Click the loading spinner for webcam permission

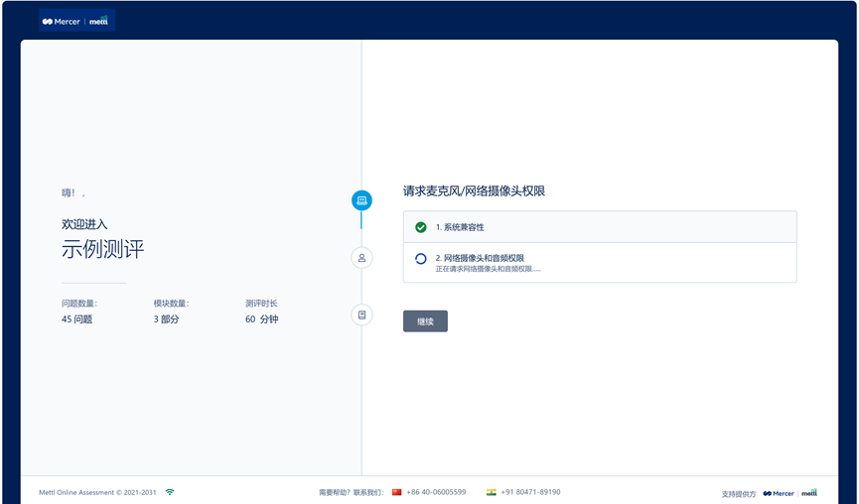[421, 259]
